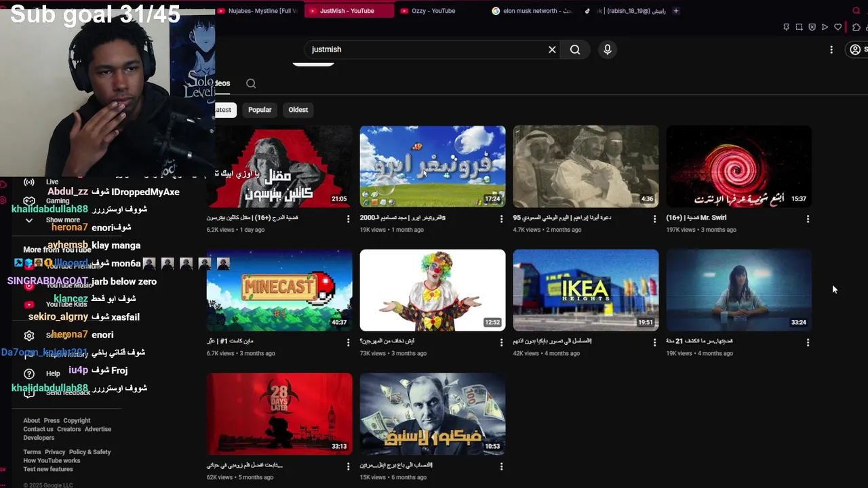Open options menu for the Minecast video

pyautogui.click(x=349, y=342)
